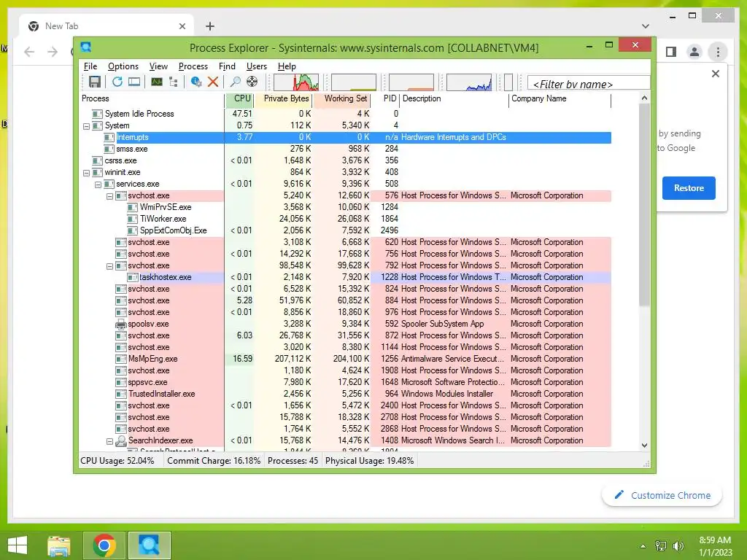Click the 16.59 CPU value for MsMpEng.exe
Viewport: 747px width, 560px height.
242,359
